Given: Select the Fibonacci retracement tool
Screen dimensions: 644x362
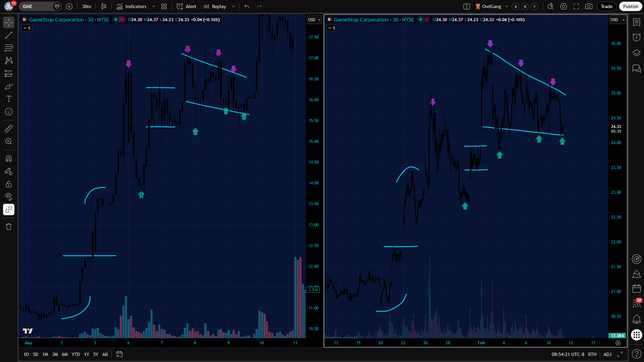Looking at the screenshot, I should (9, 48).
